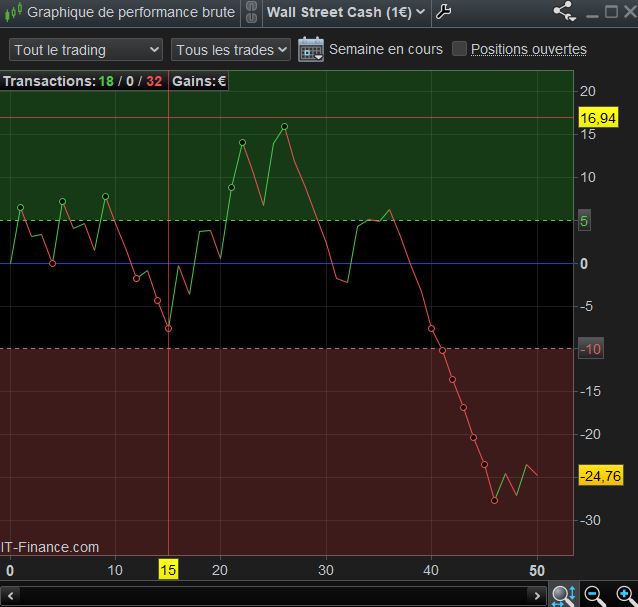
Task: Click the peak trade point near 16 gains
Action: (x=285, y=127)
